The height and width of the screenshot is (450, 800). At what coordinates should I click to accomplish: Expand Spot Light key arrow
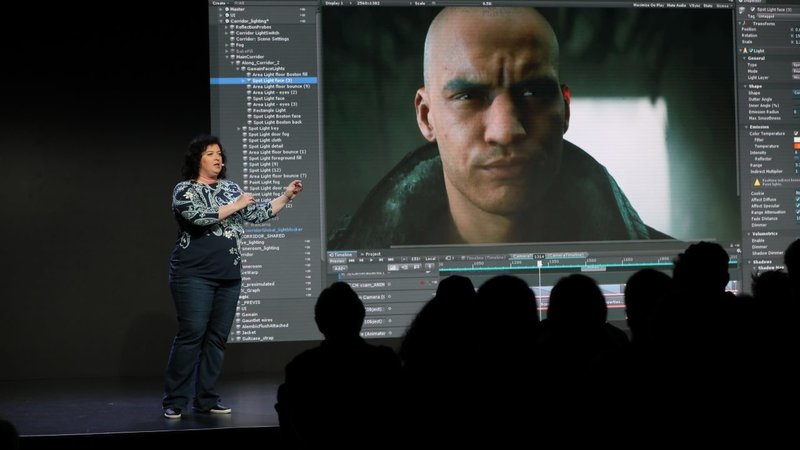click(239, 129)
